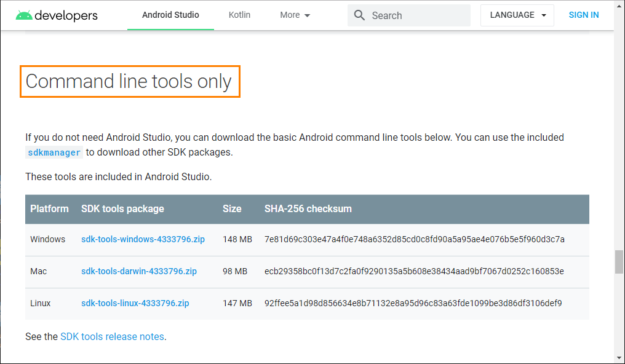625x364 pixels.
Task: Open the SDK tools release notes
Action: [112, 336]
